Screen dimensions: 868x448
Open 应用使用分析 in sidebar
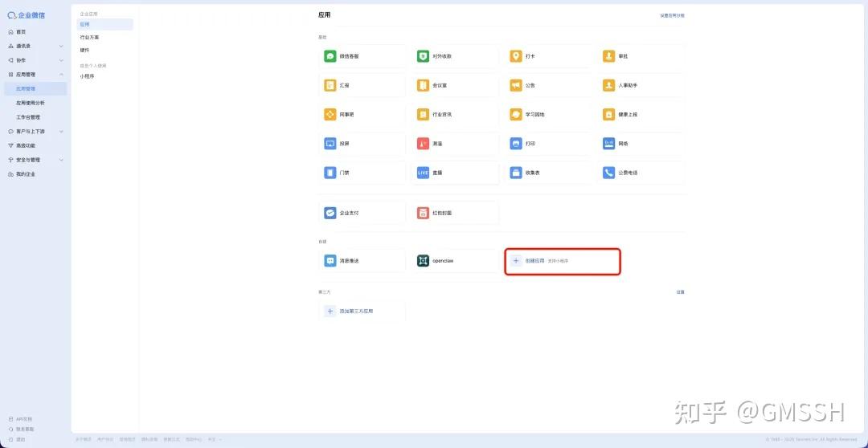coord(31,103)
